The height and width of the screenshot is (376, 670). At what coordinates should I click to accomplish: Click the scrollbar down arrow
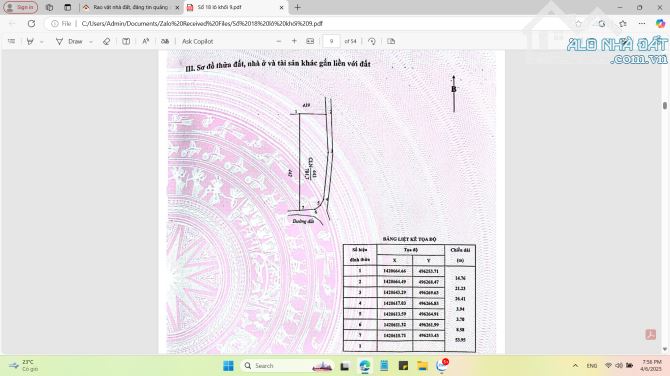click(x=665, y=350)
